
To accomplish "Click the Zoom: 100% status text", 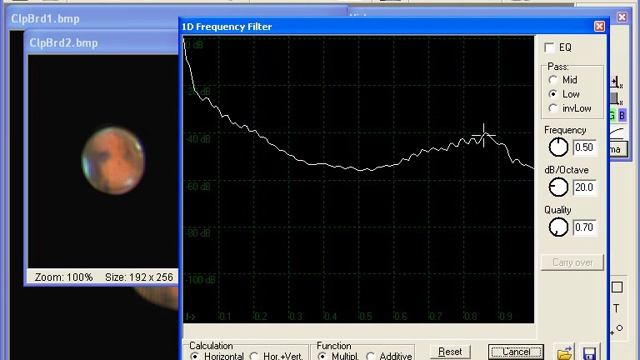I will point(64,278).
